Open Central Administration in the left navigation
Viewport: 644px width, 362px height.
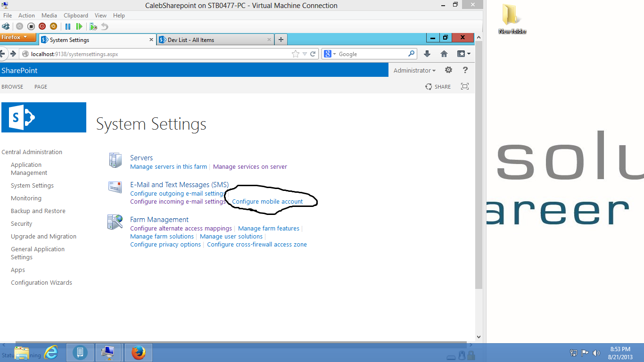32,152
